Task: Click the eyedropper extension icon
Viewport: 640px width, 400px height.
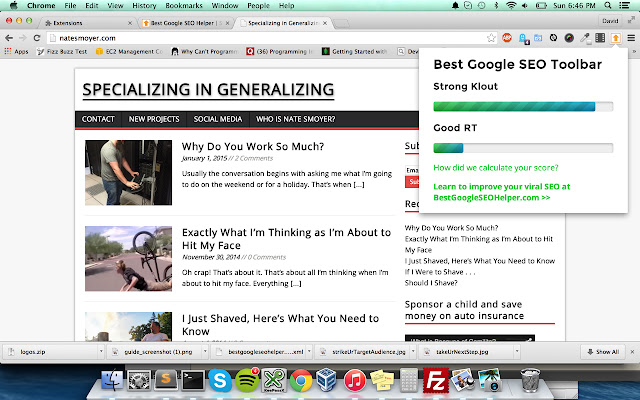Action: click(585, 38)
